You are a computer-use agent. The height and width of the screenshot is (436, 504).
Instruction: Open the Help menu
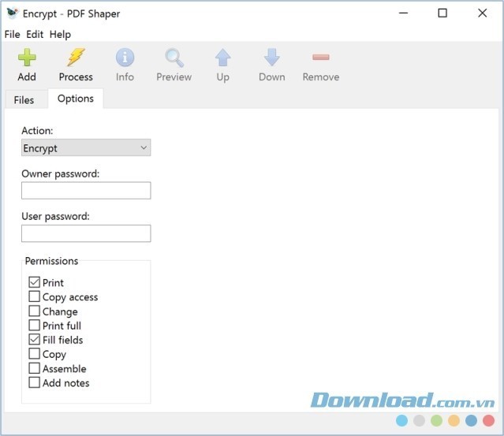pyautogui.click(x=60, y=35)
